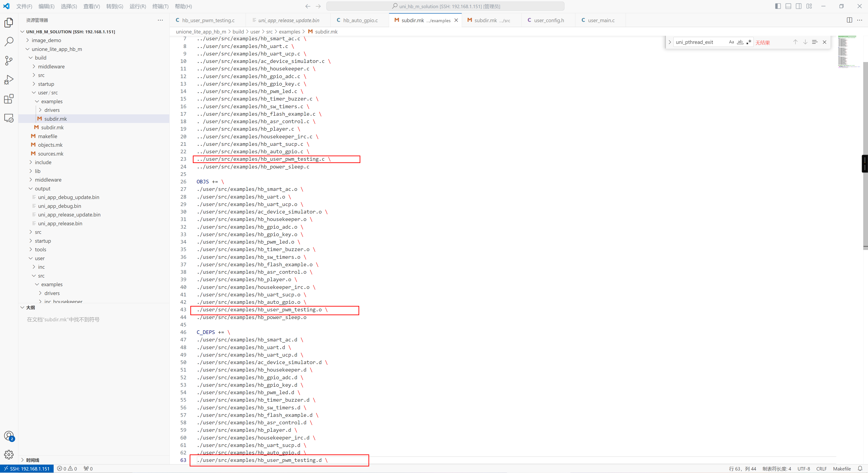The height and width of the screenshot is (473, 868).
Task: Open sources.mk in explorer
Action: [x=50, y=153]
